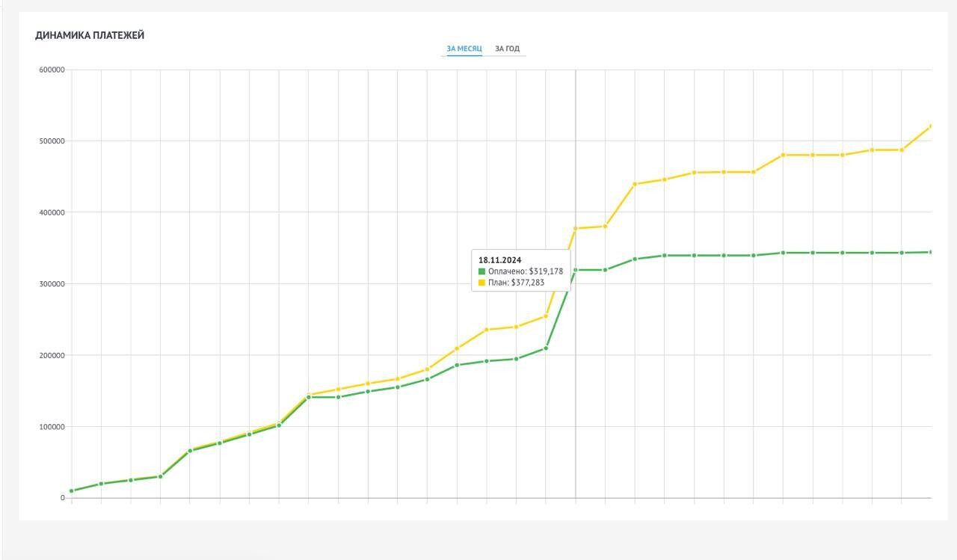The image size is (957, 560).
Task: Click the tooltip text 'Оплачено: $319,178'
Action: 526,271
